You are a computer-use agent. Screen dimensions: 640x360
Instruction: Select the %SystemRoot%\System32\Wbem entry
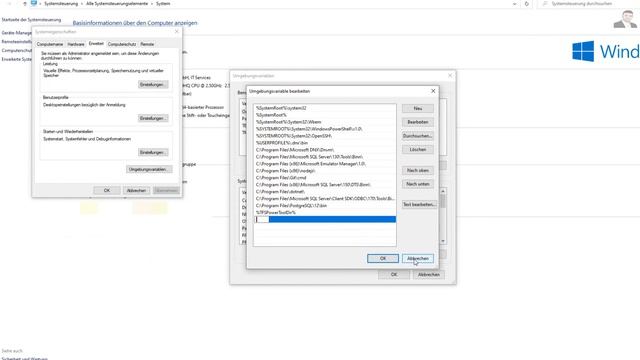pos(325,122)
